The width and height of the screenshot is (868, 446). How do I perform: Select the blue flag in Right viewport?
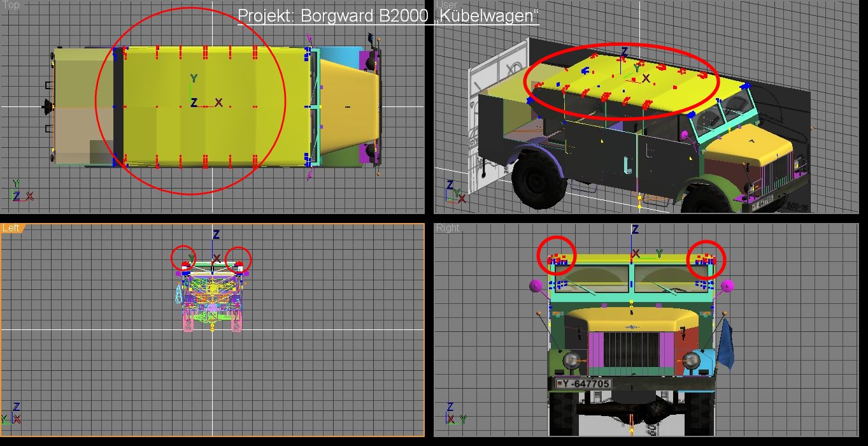pyautogui.click(x=726, y=344)
